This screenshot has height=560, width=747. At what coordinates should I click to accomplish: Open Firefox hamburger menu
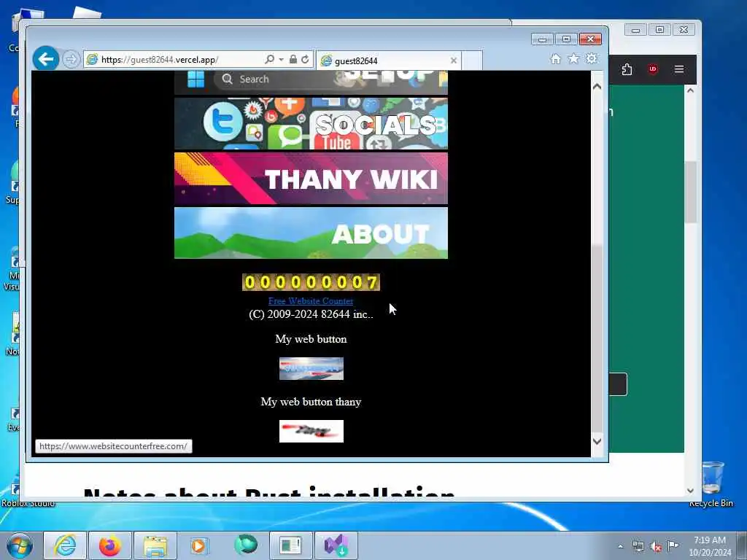point(679,69)
